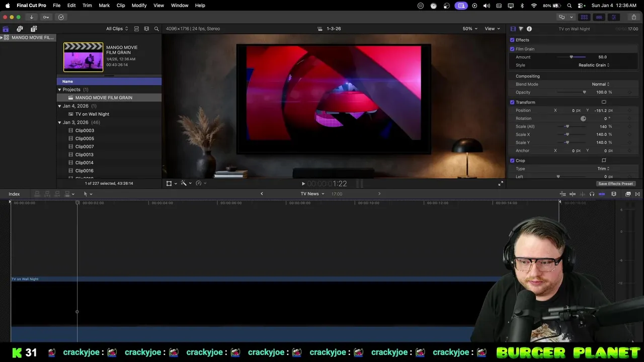Show the Color inspector triangle icon

(x=521, y=29)
